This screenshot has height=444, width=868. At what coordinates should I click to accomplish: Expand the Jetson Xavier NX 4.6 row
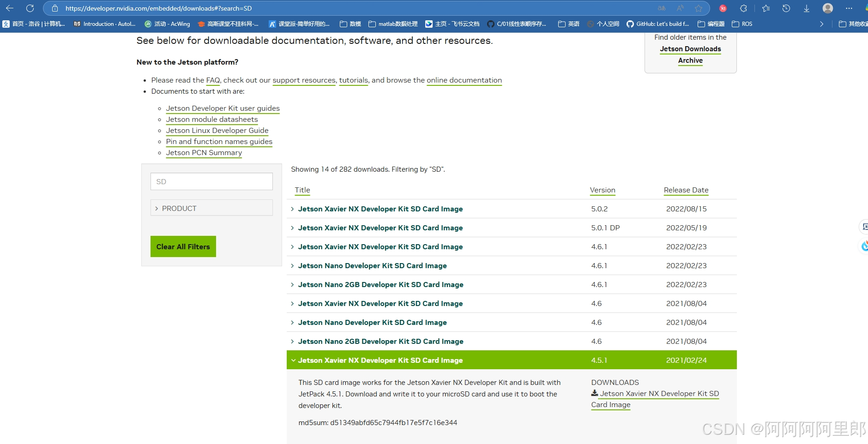(x=512, y=303)
